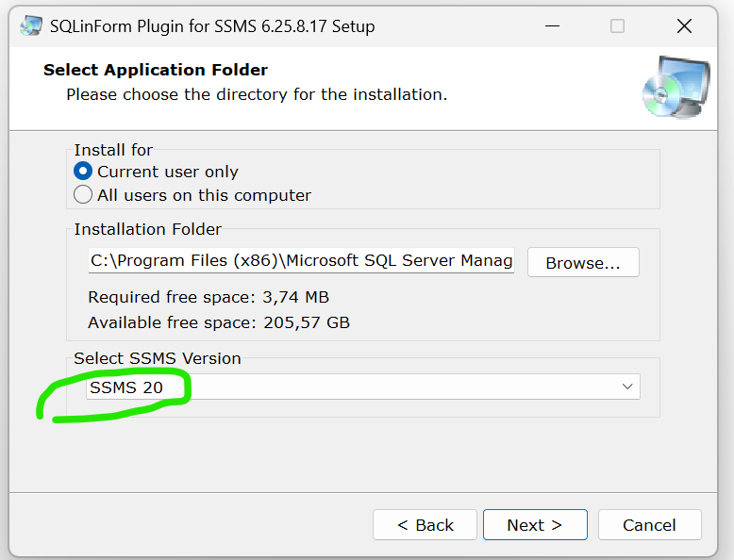The height and width of the screenshot is (560, 734).
Task: Close the setup window with X
Action: (x=684, y=26)
